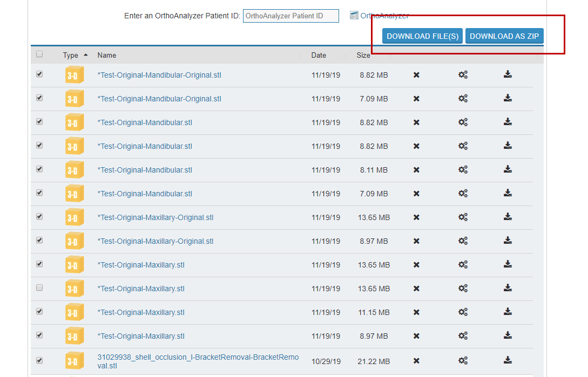Delete the 11.15 MB Test-Original-Maxillary.stl file
This screenshot has height=377, width=588.
click(x=416, y=312)
